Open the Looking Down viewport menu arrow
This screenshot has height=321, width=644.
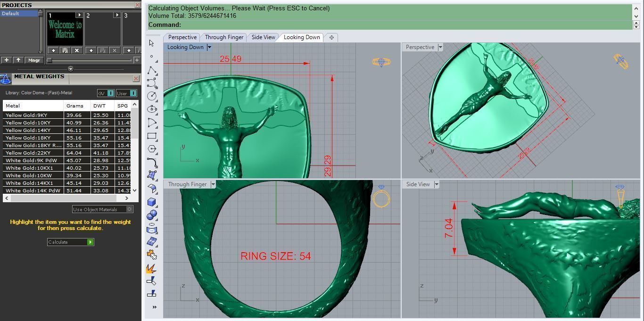(x=209, y=47)
